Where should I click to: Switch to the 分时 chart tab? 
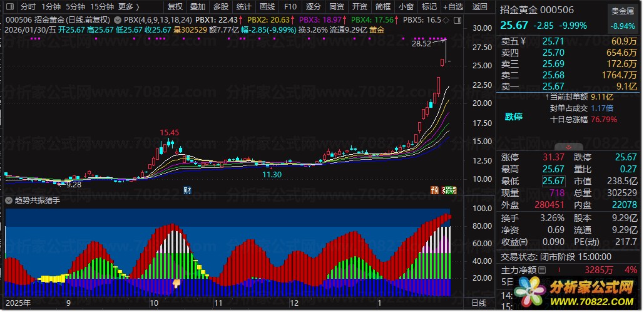click(x=28, y=7)
